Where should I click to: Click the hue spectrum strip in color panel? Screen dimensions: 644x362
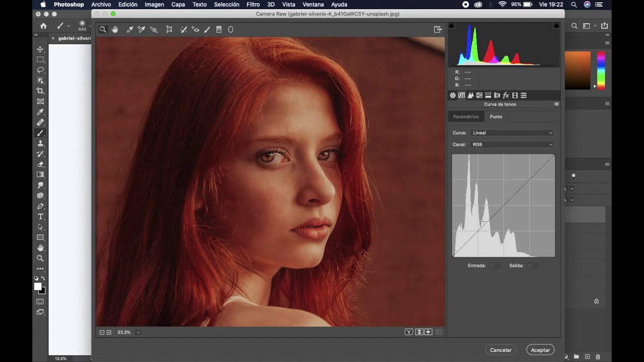[601, 70]
